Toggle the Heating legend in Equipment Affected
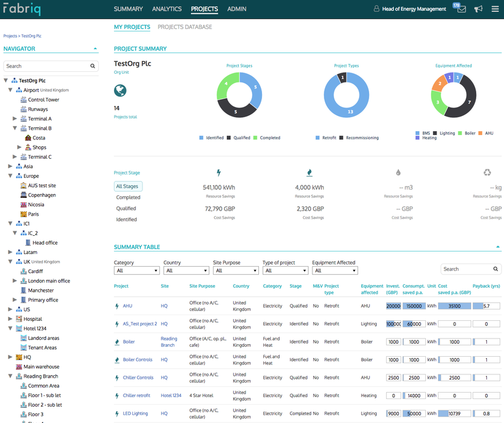 [x=426, y=137]
